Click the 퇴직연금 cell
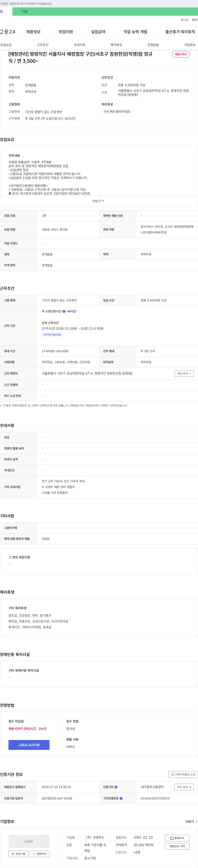The width and height of the screenshot is (198, 868). coord(146,362)
